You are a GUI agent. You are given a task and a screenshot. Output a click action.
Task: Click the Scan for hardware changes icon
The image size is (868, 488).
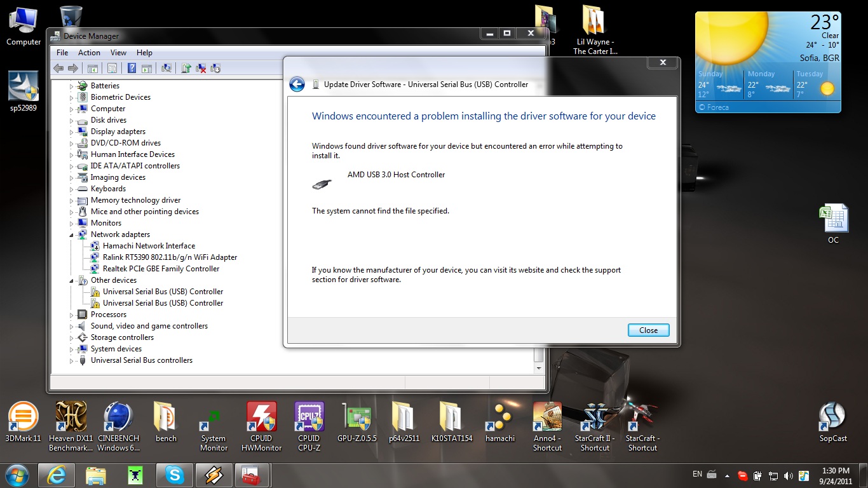pos(166,68)
